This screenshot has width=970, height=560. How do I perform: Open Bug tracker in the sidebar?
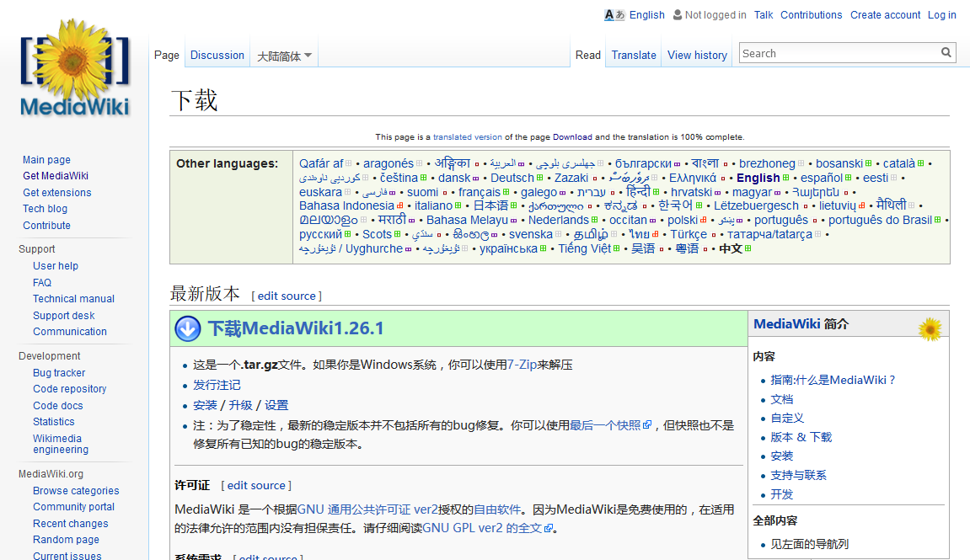click(x=59, y=373)
